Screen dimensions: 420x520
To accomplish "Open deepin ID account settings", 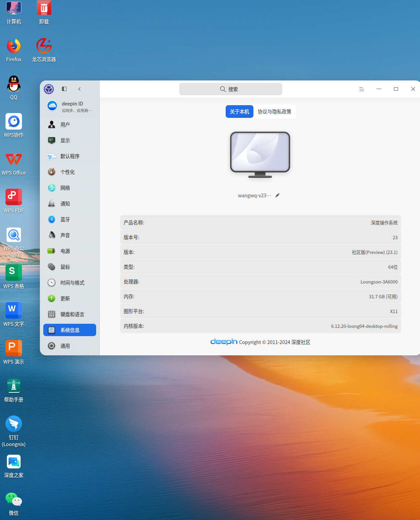I will (x=70, y=106).
